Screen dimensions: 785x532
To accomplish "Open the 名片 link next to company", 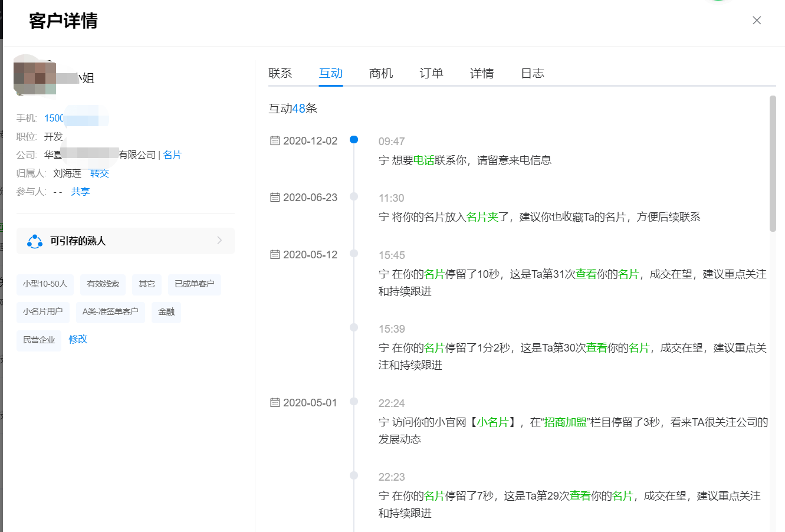I will click(x=172, y=155).
